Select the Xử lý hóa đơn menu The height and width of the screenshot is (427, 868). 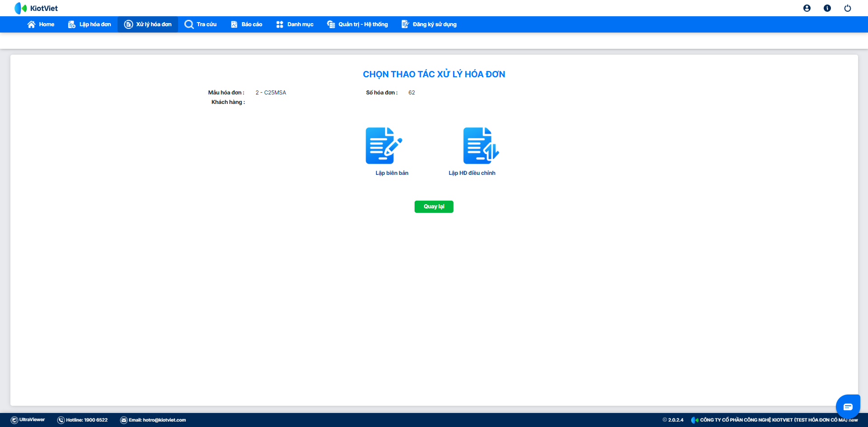click(148, 24)
